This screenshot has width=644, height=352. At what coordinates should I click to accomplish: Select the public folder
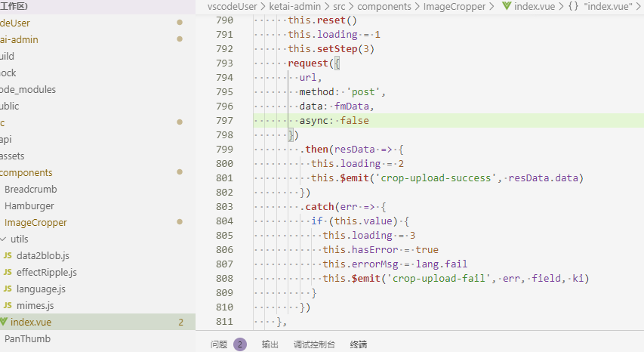pos(10,106)
